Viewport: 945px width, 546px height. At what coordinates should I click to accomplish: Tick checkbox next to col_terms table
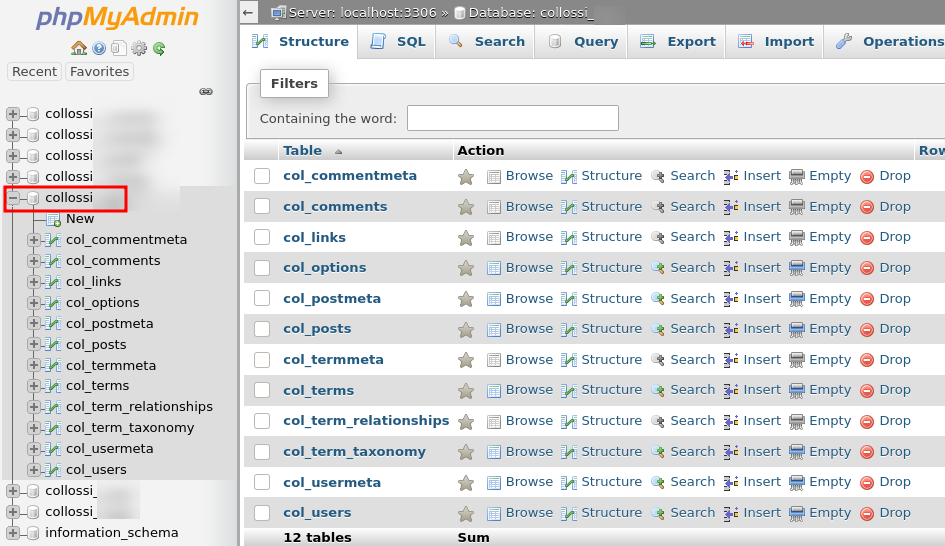(x=262, y=390)
